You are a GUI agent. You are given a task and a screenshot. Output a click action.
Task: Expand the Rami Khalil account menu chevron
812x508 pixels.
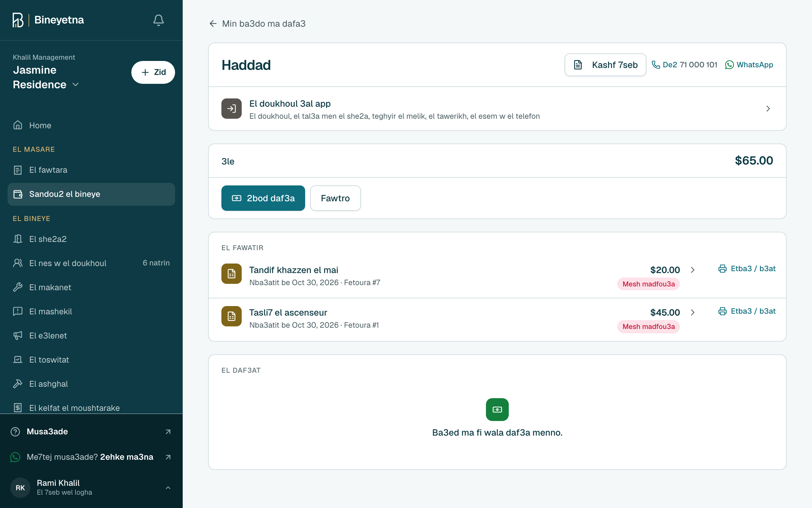[168, 487]
